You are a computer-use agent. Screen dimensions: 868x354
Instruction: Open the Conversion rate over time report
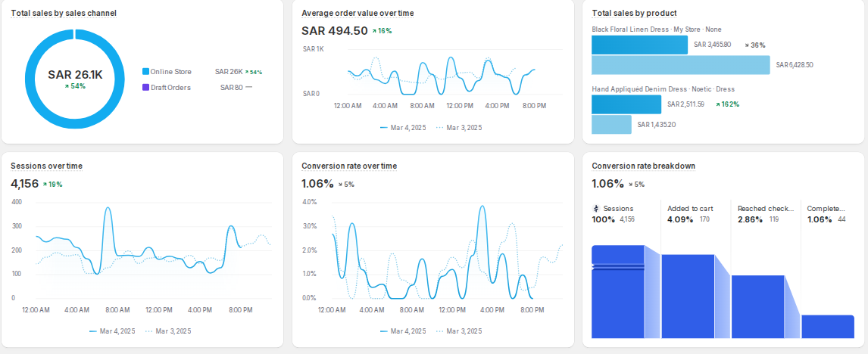tap(349, 166)
